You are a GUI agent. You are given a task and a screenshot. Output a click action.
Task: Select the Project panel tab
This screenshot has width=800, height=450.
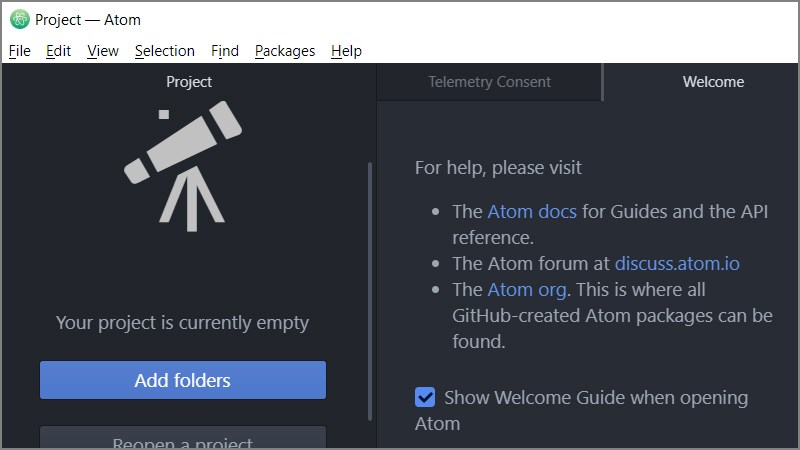click(x=189, y=82)
